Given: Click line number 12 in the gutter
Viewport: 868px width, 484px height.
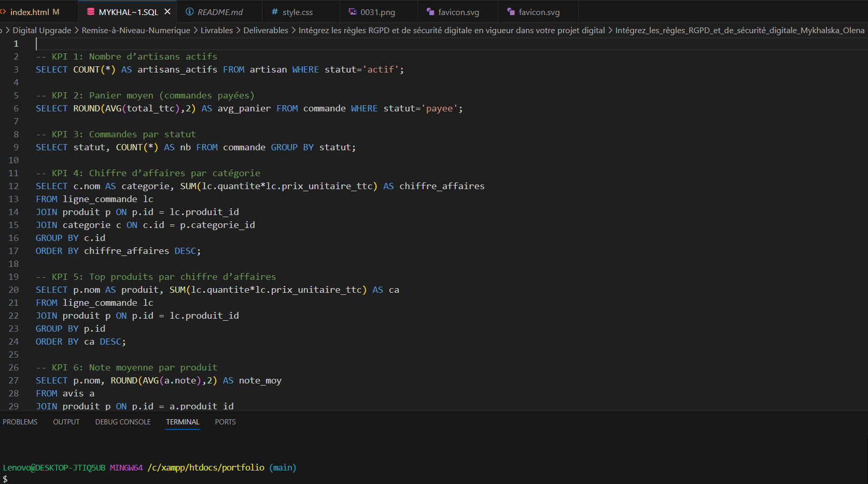Looking at the screenshot, I should pos(13,186).
